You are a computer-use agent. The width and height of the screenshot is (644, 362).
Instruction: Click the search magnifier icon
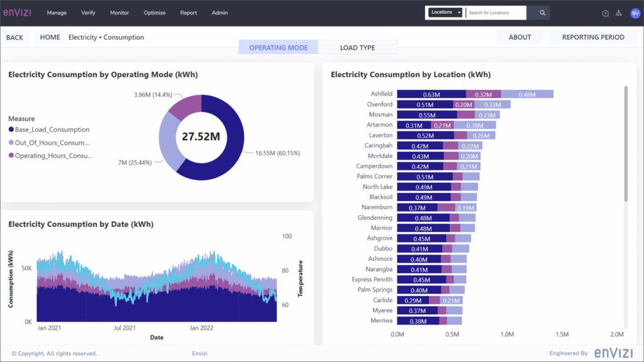[541, 12]
